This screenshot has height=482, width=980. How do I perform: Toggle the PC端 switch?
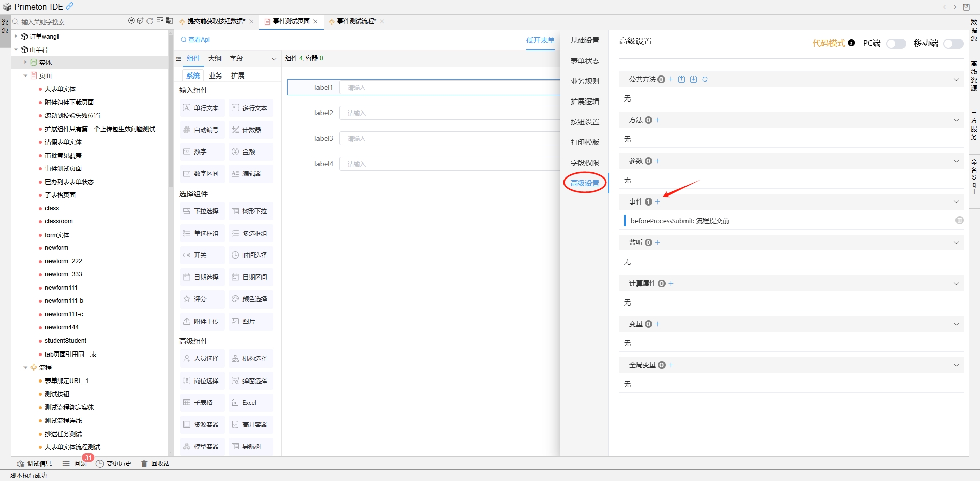[x=896, y=44]
